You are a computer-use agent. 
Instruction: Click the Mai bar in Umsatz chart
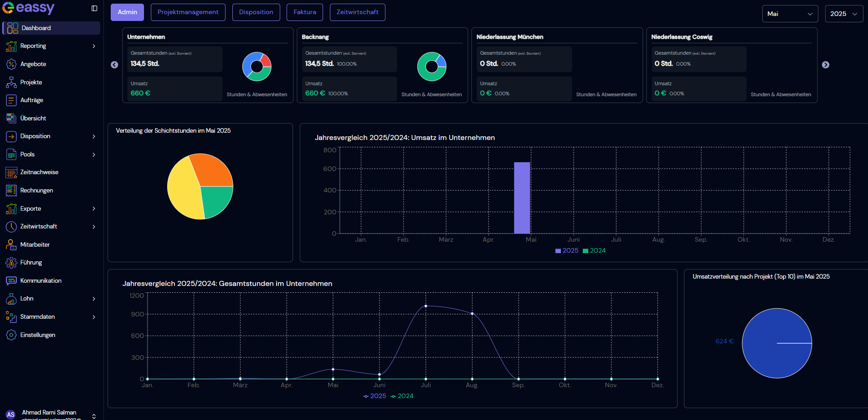[x=522, y=198]
